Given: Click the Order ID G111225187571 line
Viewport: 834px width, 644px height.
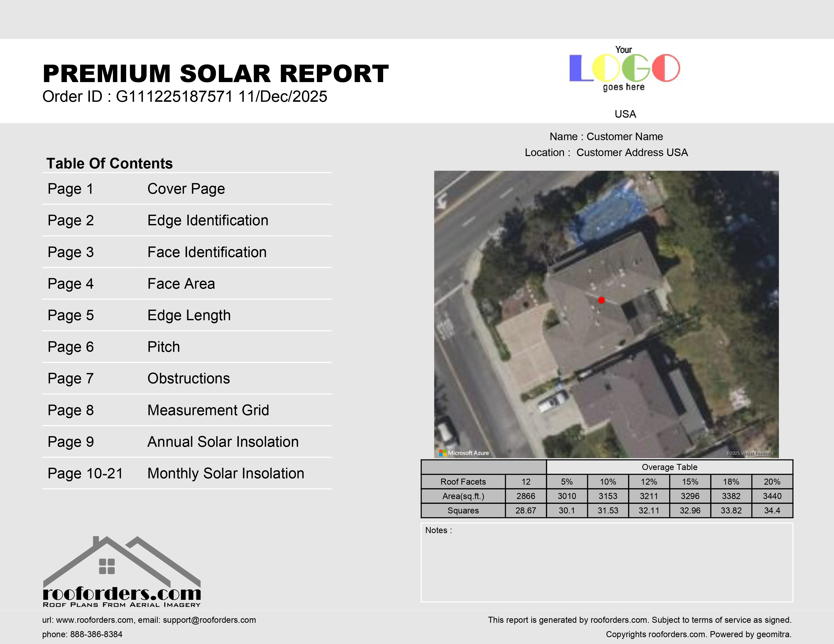Looking at the screenshot, I should tap(185, 96).
